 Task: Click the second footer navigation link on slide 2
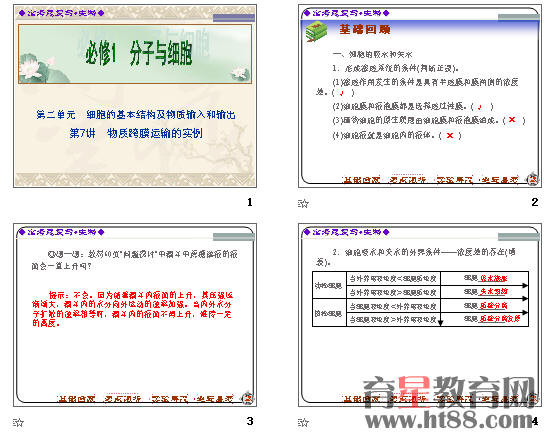point(407,180)
